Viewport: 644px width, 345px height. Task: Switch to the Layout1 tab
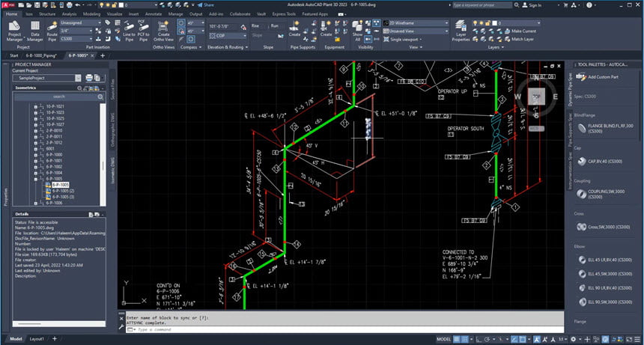pos(37,339)
